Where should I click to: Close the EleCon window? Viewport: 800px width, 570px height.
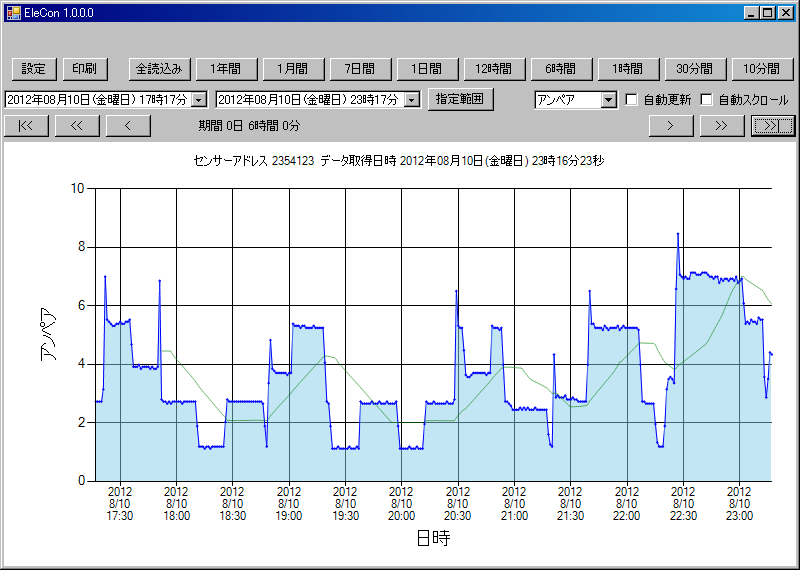tap(785, 13)
